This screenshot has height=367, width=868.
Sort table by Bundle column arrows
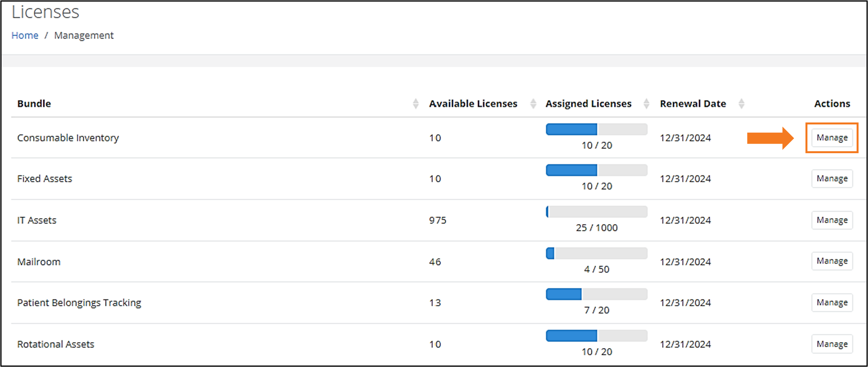[416, 104]
